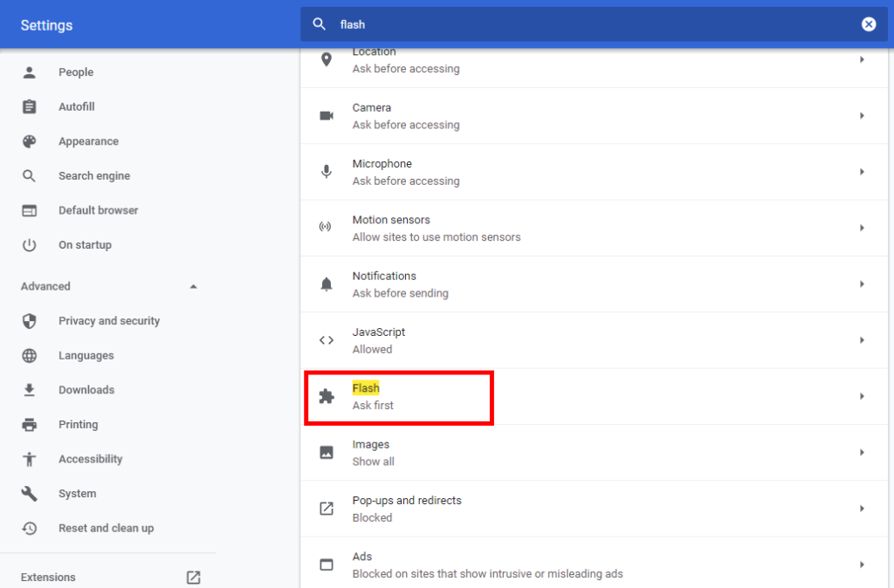Expand the Images row arrow
The height and width of the screenshot is (588, 894).
862,453
